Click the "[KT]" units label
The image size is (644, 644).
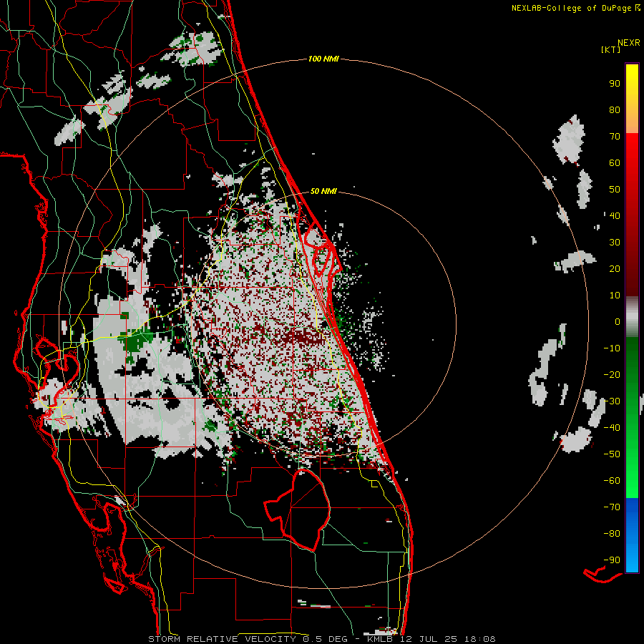(611, 49)
